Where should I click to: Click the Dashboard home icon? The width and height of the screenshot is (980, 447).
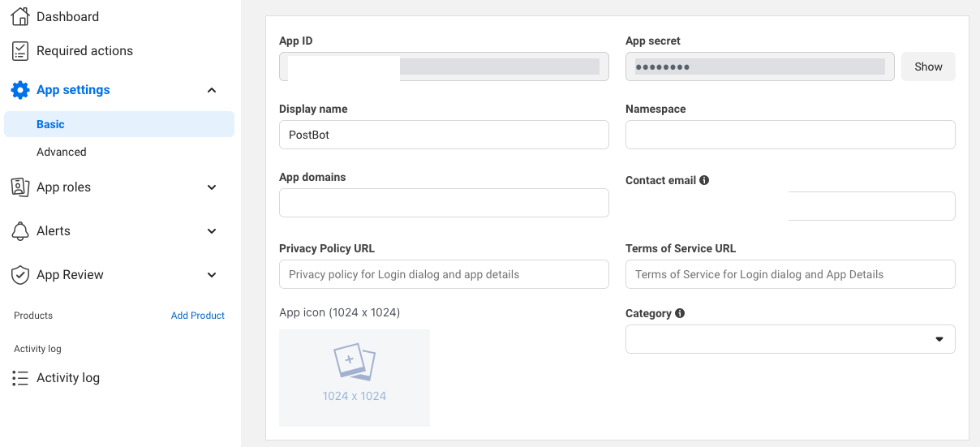pyautogui.click(x=20, y=17)
